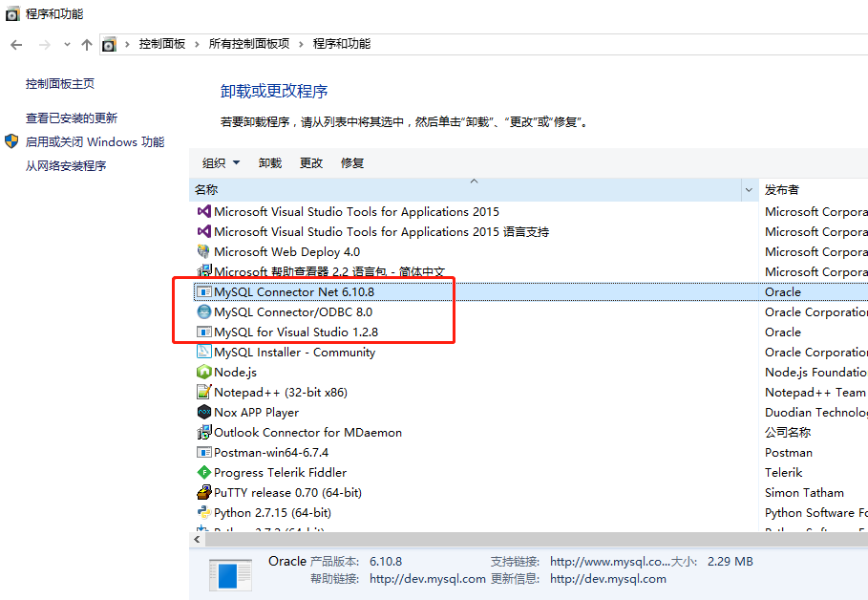Screen dimensions: 868x600
Task: Click the 卸载 toolbar button
Action: point(270,162)
